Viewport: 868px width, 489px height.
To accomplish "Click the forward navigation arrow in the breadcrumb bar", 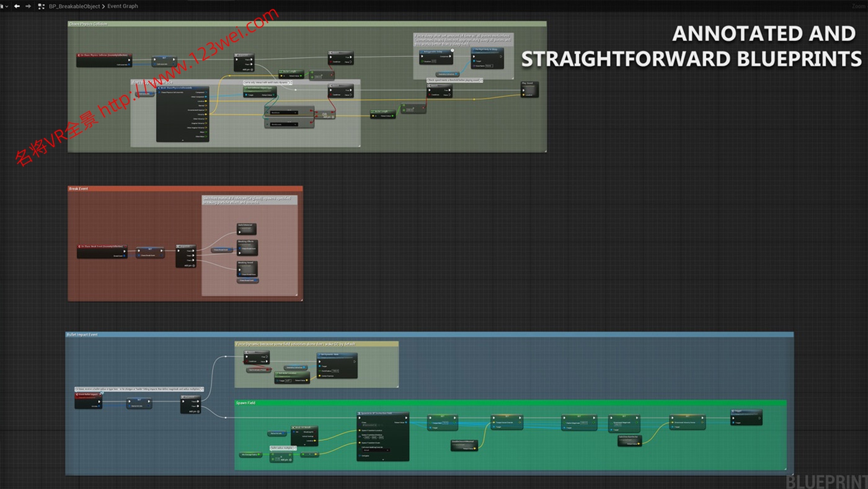I will (x=28, y=6).
